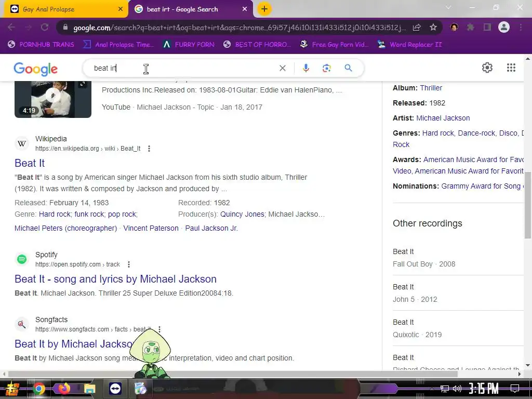Screen dimensions: 532x399
Task: Open the Thriller album link
Action: click(x=431, y=88)
